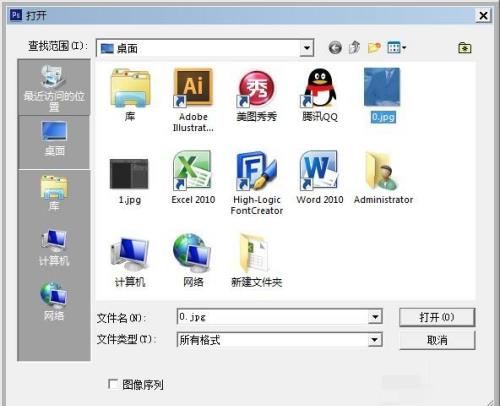This screenshot has height=406, width=500.
Task: Click the 0.jpg filename label
Action: (x=383, y=117)
